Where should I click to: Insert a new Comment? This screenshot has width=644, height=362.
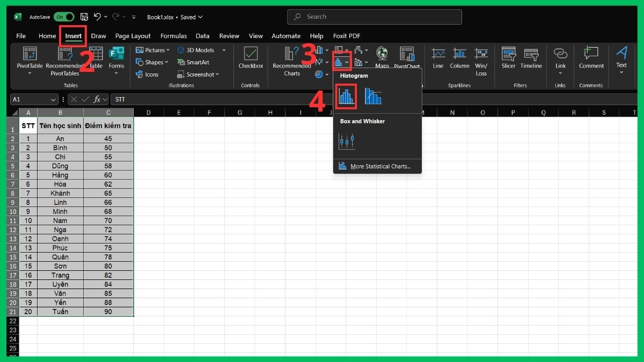point(591,58)
